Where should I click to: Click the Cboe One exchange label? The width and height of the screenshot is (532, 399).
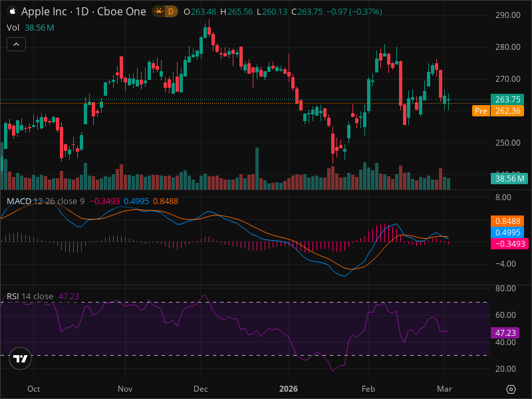coord(122,11)
